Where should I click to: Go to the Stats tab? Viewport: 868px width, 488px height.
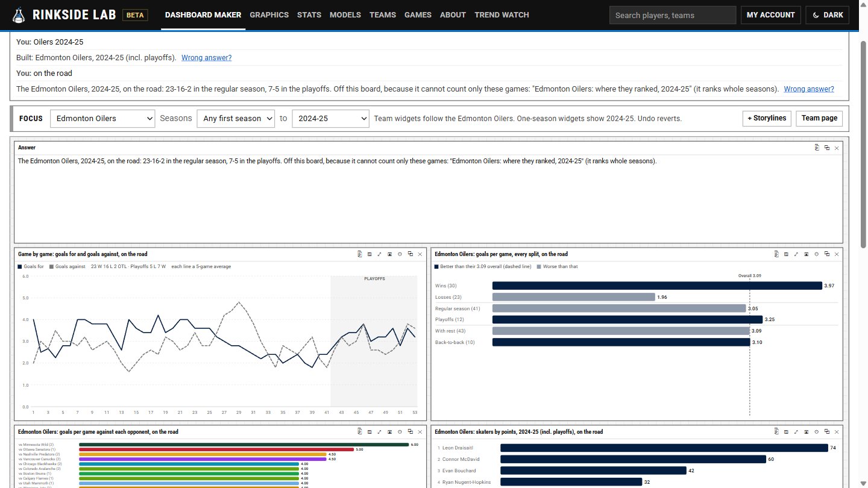point(309,15)
